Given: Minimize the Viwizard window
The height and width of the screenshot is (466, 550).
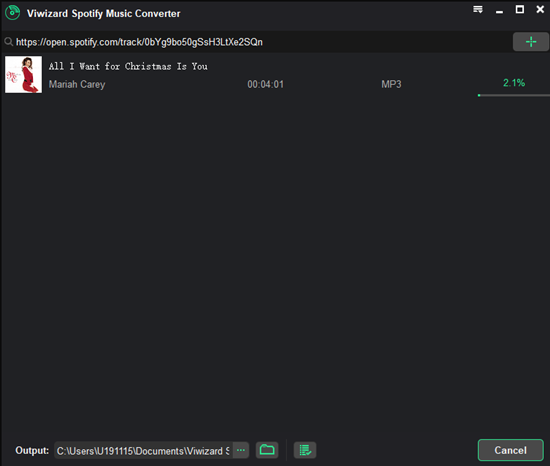Looking at the screenshot, I should click(x=499, y=12).
